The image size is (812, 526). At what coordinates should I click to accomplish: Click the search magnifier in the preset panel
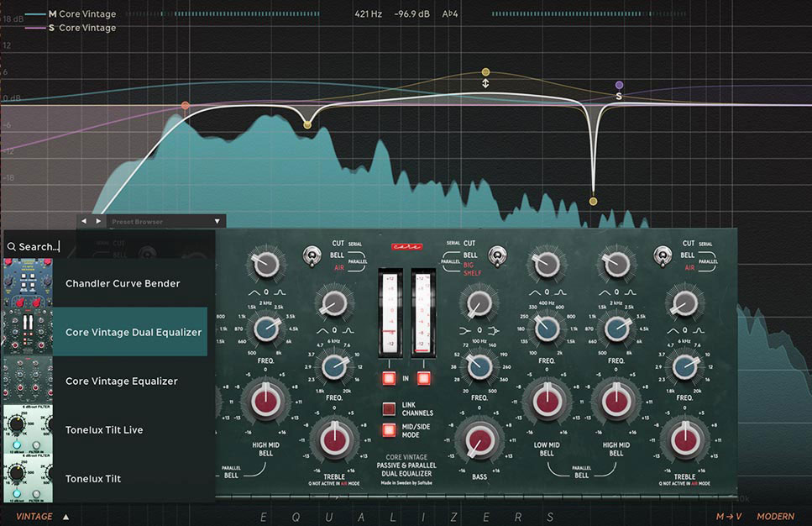(13, 246)
